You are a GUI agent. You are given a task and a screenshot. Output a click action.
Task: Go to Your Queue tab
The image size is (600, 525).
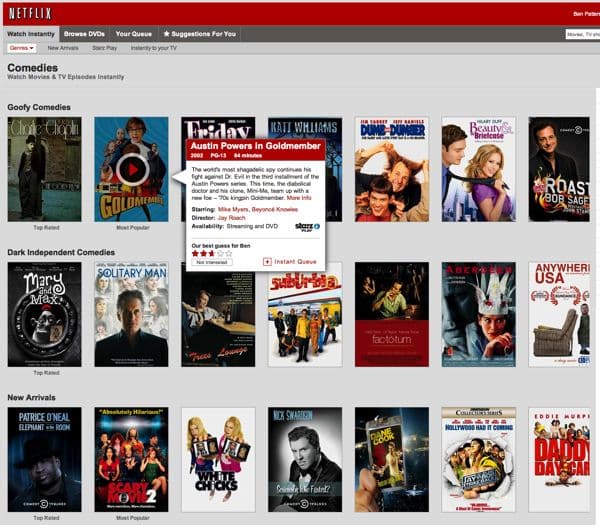[134, 34]
